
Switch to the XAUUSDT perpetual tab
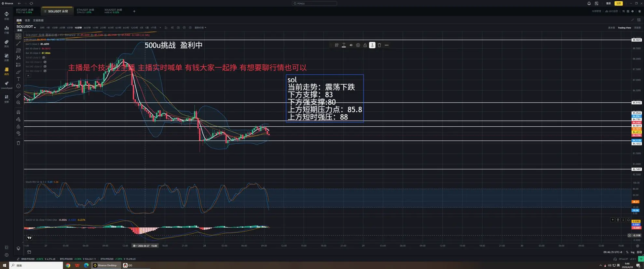click(113, 11)
